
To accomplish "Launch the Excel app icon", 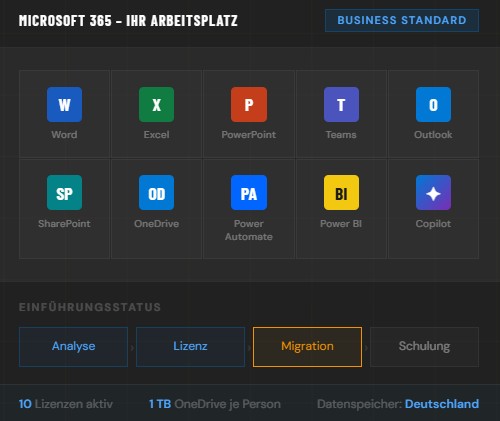I will coord(156,104).
